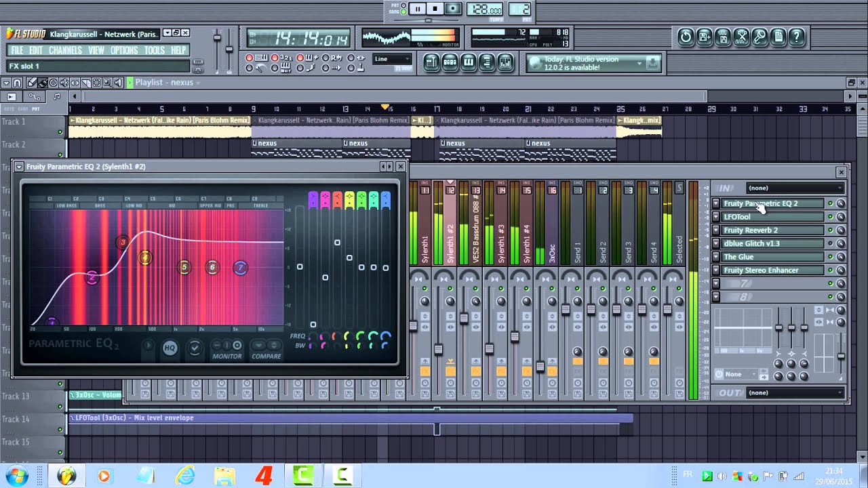This screenshot has height=488, width=868.
Task: Stop playback with the transport stop button
Action: coord(435,9)
